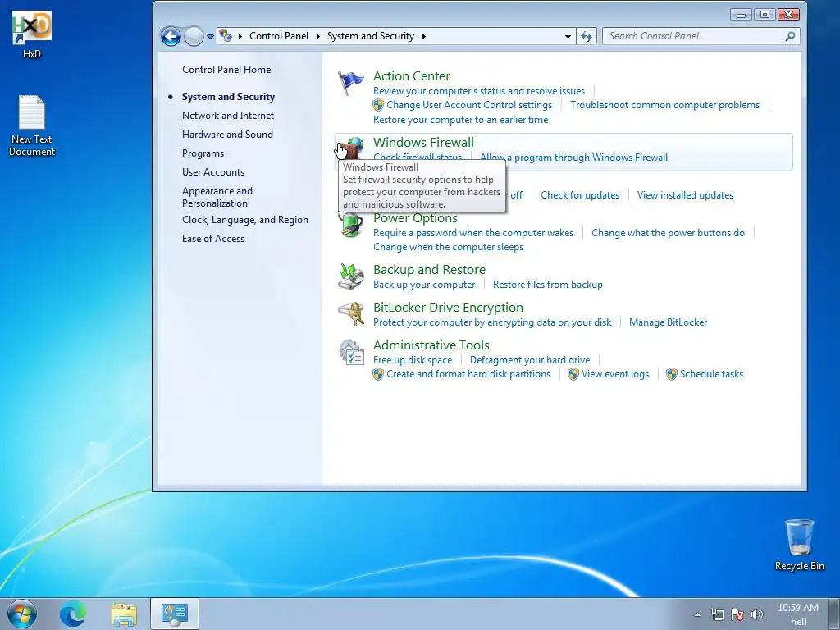The image size is (840, 630).
Task: Open the network tray icon
Action: [x=717, y=614]
